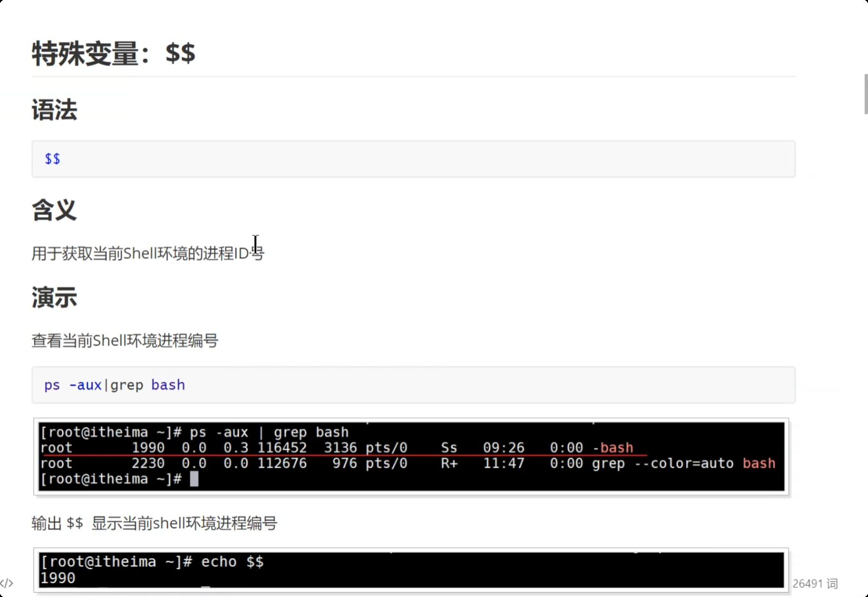Select the 语法 heading
The height and width of the screenshot is (597, 868).
coord(54,110)
